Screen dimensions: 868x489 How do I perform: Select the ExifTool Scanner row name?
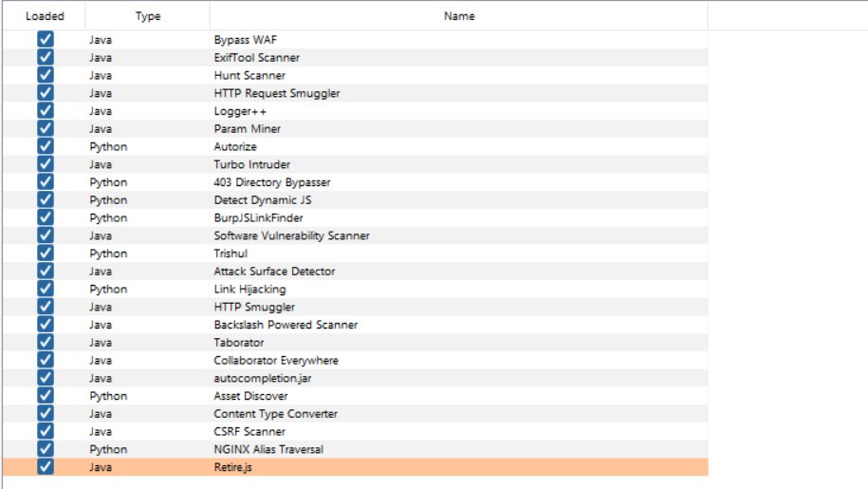click(x=257, y=58)
